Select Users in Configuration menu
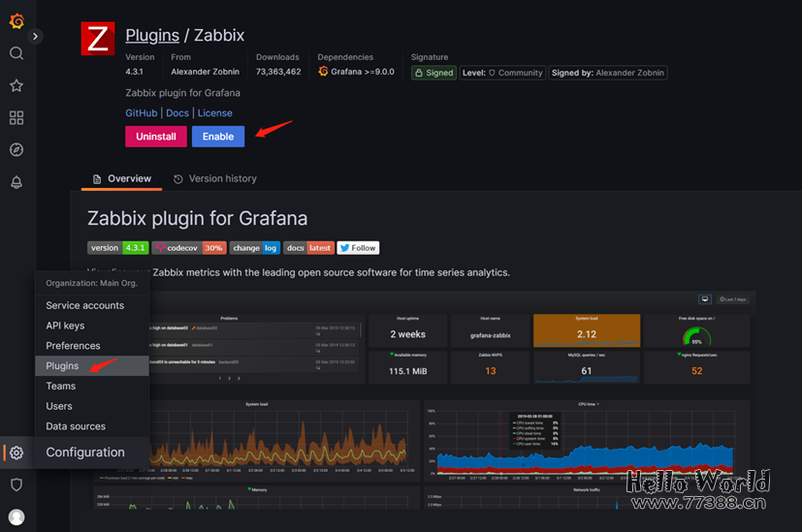The image size is (802, 532). point(92,406)
